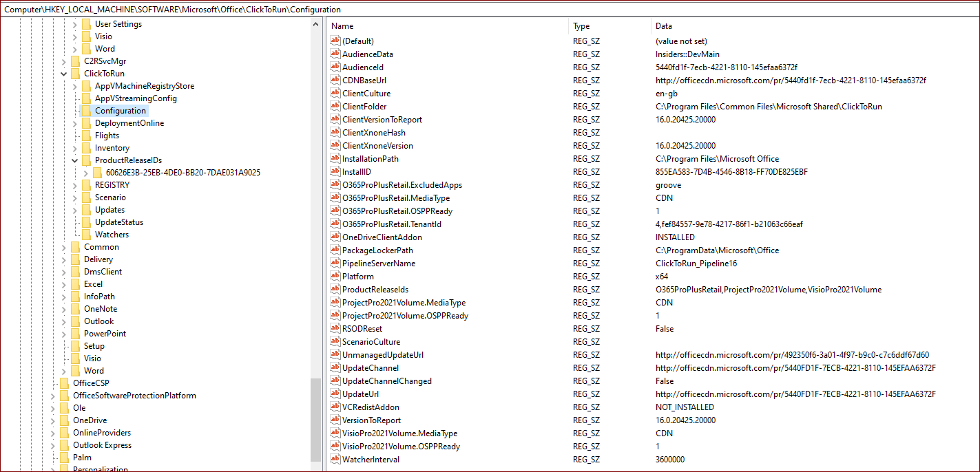Click the folder icon next to ProductReleaseIDs
The height and width of the screenshot is (472, 980).
click(x=87, y=160)
